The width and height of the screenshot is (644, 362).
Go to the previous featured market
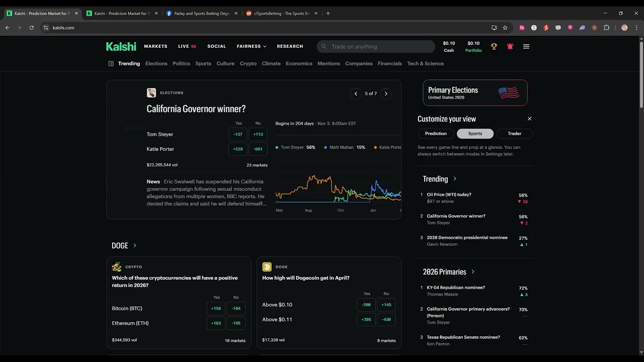click(x=356, y=94)
